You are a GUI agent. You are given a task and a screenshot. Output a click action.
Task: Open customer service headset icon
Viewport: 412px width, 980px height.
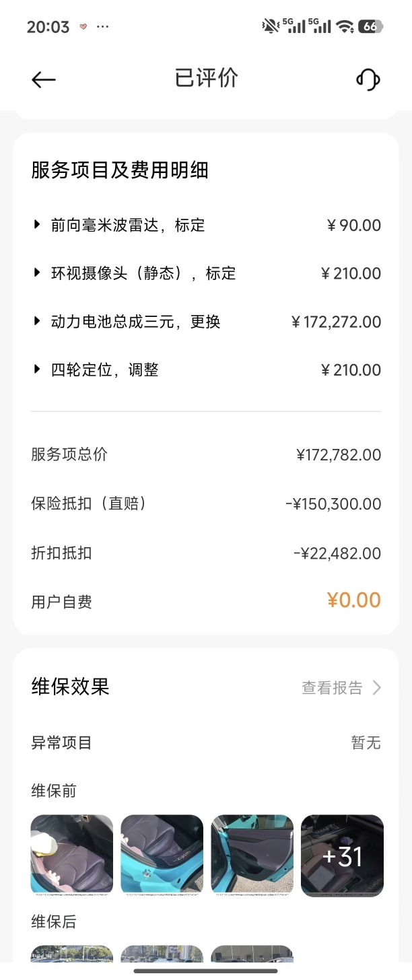click(368, 79)
